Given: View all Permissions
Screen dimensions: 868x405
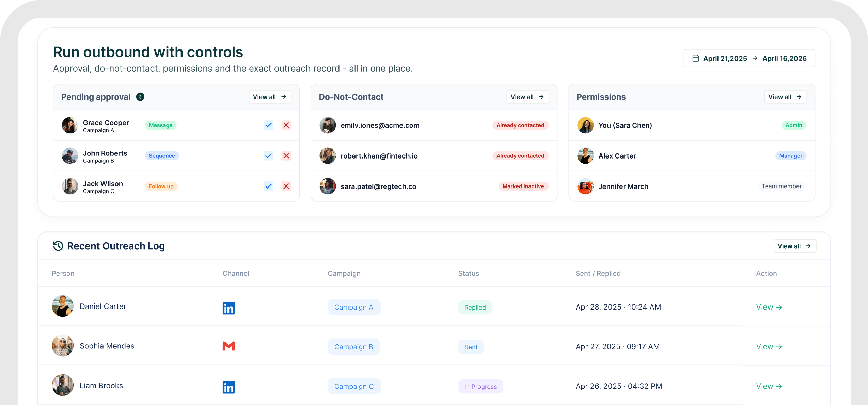Looking at the screenshot, I should point(785,97).
